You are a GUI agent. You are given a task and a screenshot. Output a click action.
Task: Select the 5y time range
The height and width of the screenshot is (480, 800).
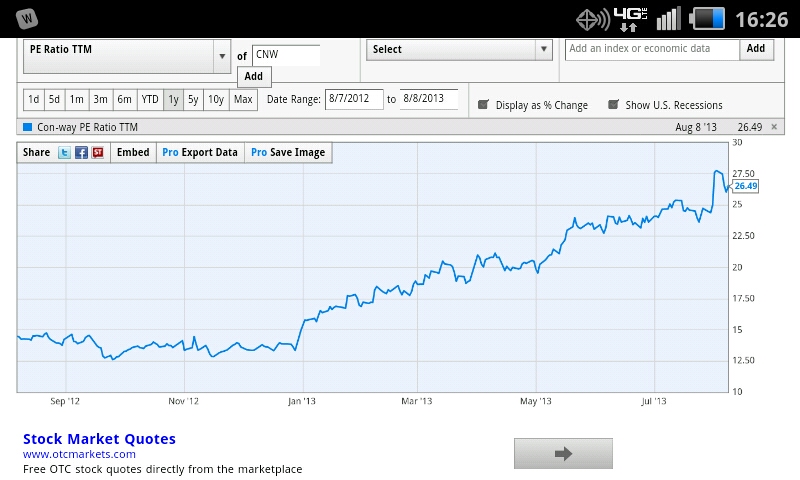pos(193,99)
